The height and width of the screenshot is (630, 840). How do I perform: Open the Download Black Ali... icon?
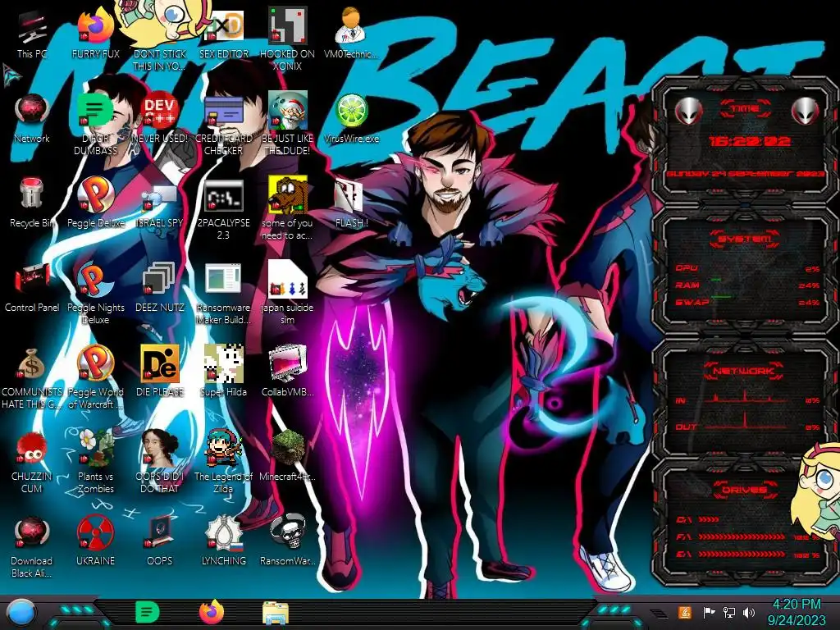point(32,547)
